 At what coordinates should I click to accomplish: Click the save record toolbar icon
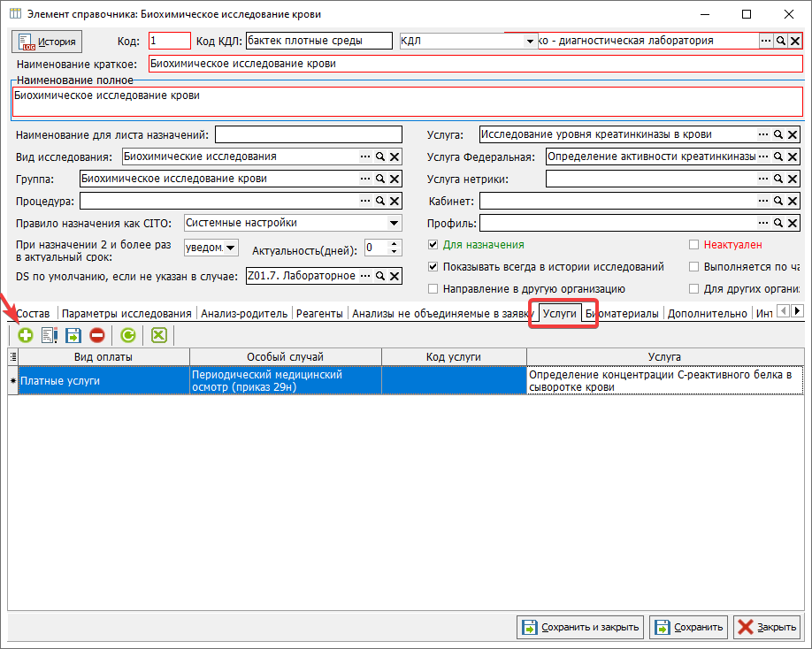[x=73, y=335]
